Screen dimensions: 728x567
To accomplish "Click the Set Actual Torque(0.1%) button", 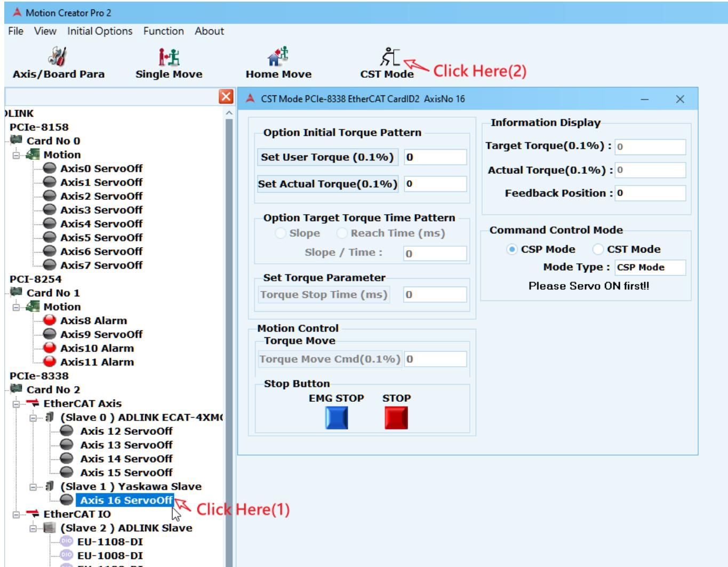I will coord(327,184).
